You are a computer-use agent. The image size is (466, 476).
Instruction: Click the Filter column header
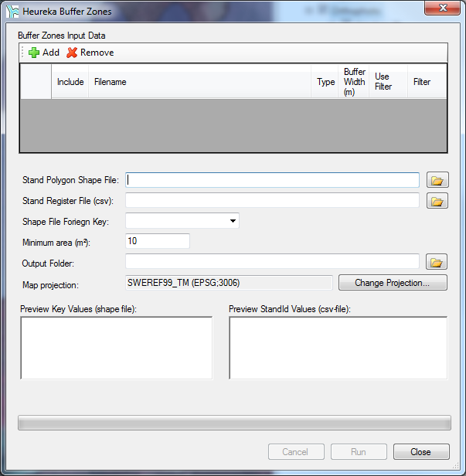427,82
